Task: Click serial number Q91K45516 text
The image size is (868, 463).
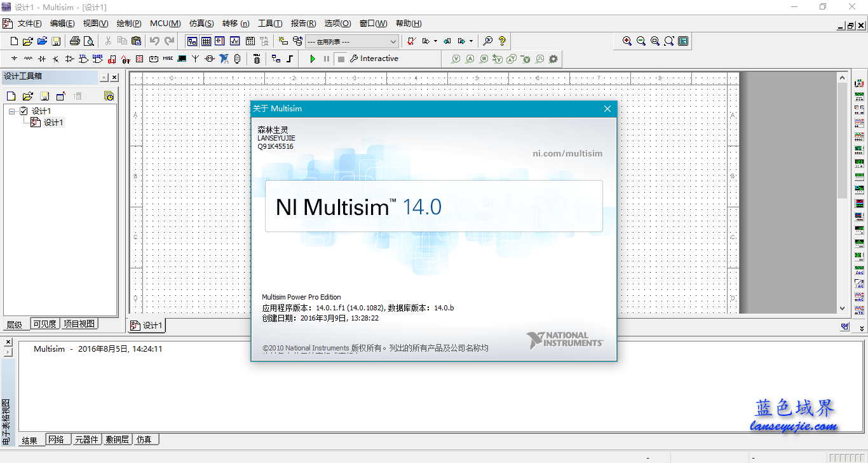Action: (x=275, y=146)
